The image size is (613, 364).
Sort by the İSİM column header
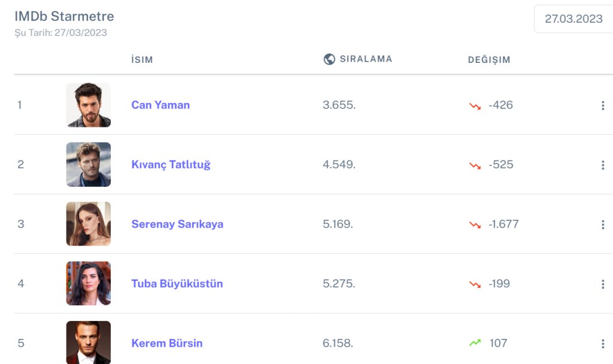pos(142,60)
